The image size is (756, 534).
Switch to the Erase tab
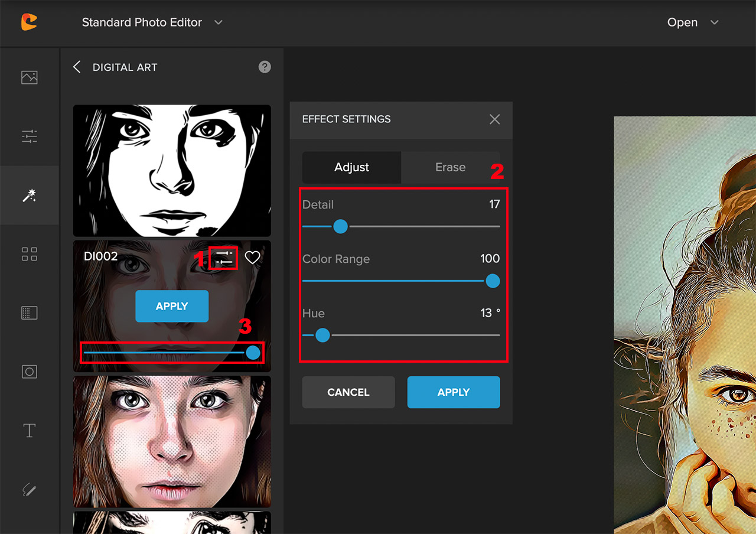pos(451,167)
